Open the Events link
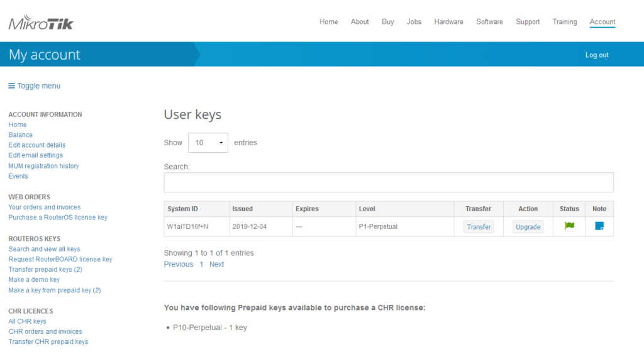 pos(18,176)
